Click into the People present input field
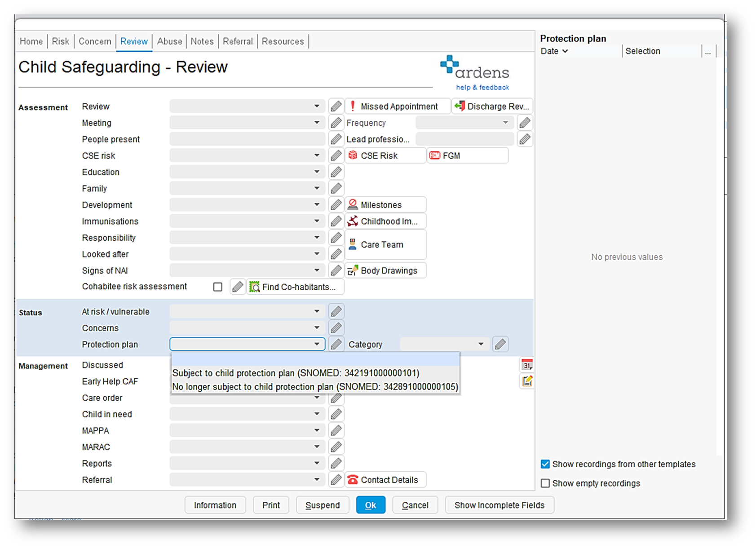756x549 pixels. coord(247,139)
